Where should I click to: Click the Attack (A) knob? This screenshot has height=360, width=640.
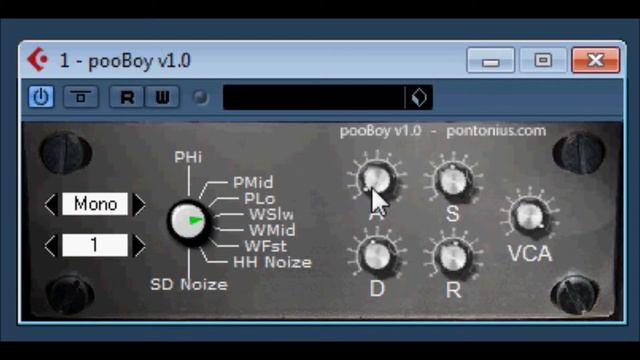tap(376, 179)
